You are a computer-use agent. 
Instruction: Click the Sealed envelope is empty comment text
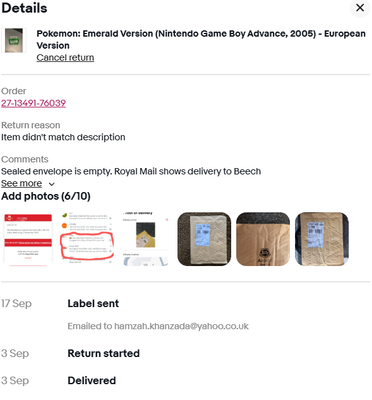(131, 171)
